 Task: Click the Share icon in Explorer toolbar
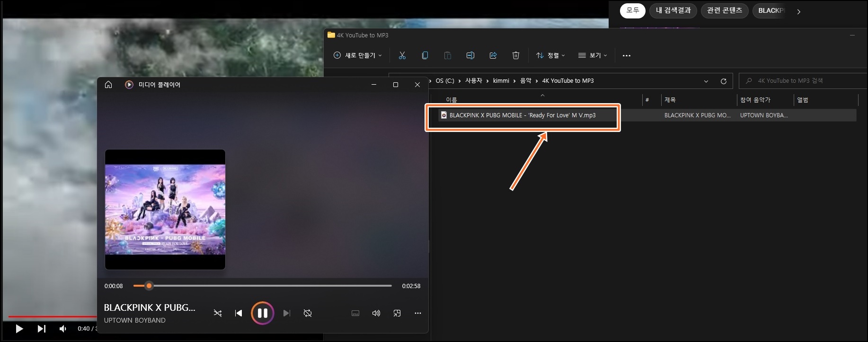pos(493,55)
